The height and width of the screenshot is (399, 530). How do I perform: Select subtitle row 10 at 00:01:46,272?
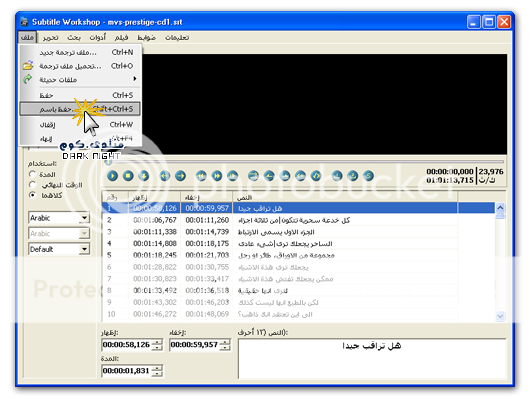298,314
